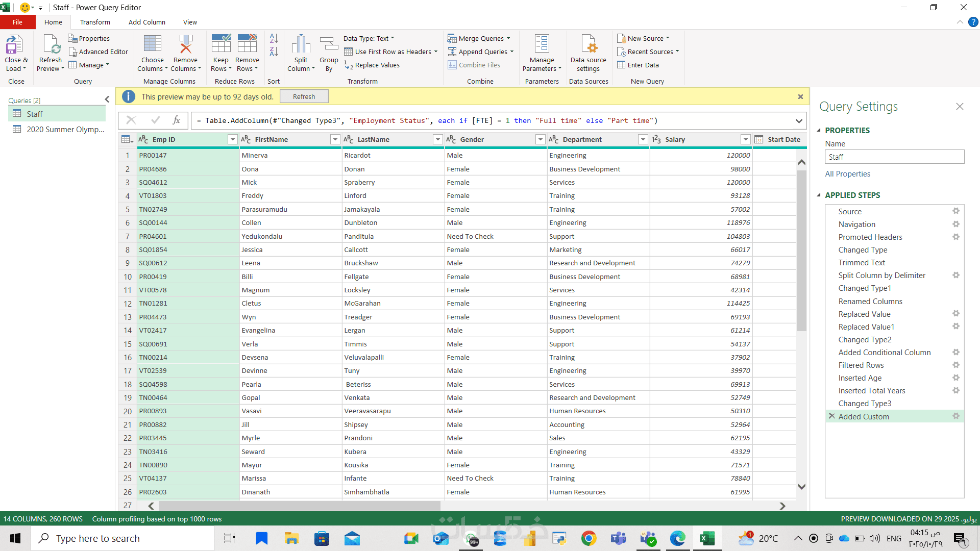Click the query Name input field
The width and height of the screenshot is (980, 551).
894,157
